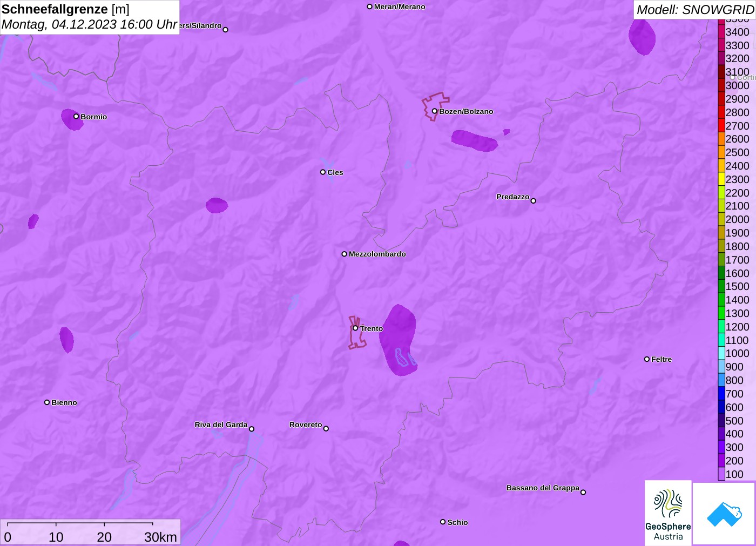Image resolution: width=756 pixels, height=546 pixels.
Task: Click the dark purple patch southeast of Bozen/Bolzano
Action: [x=474, y=140]
